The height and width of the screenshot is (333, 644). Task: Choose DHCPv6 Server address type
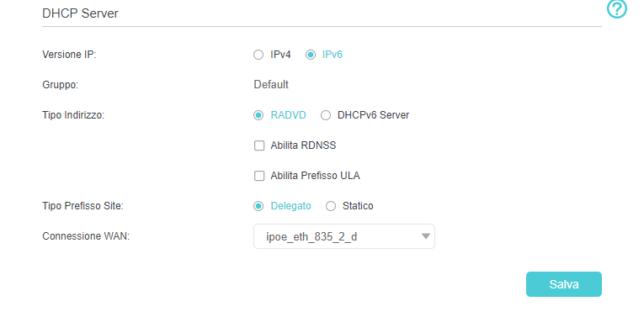tap(326, 116)
